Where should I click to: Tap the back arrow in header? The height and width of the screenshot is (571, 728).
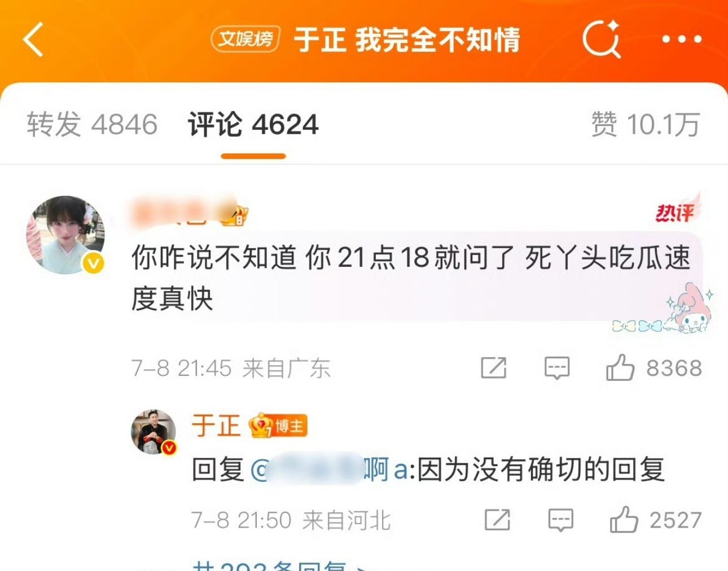tap(33, 39)
